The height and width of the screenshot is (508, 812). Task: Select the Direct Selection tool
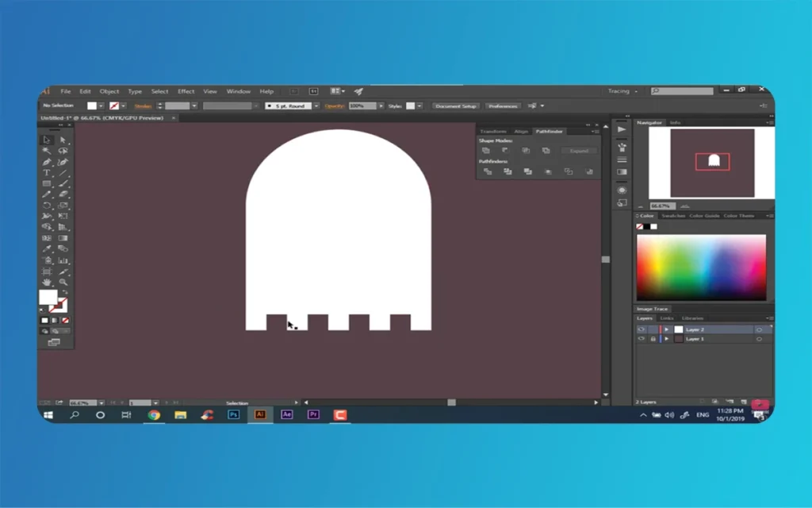pyautogui.click(x=63, y=140)
